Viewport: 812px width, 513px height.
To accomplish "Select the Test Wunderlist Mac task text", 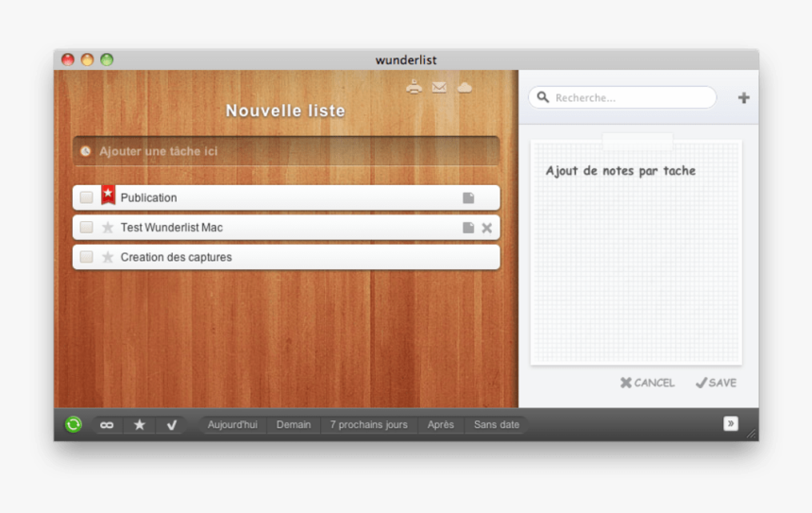I will [172, 228].
